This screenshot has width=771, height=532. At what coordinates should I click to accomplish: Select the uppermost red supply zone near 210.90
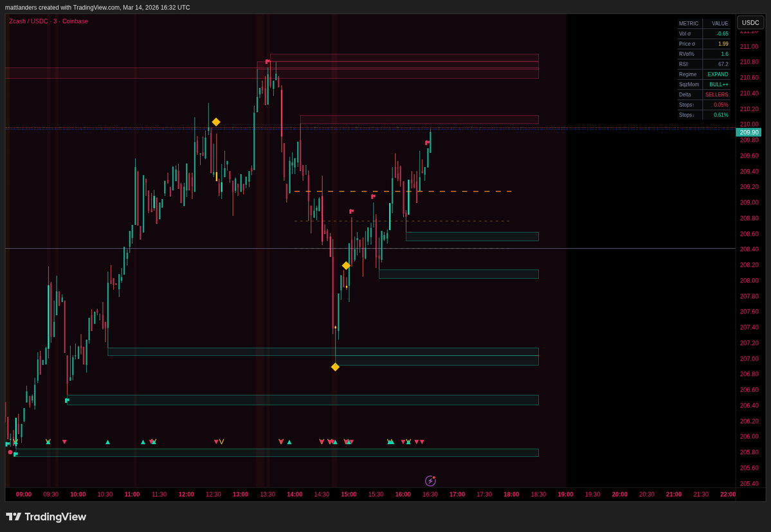point(404,57)
